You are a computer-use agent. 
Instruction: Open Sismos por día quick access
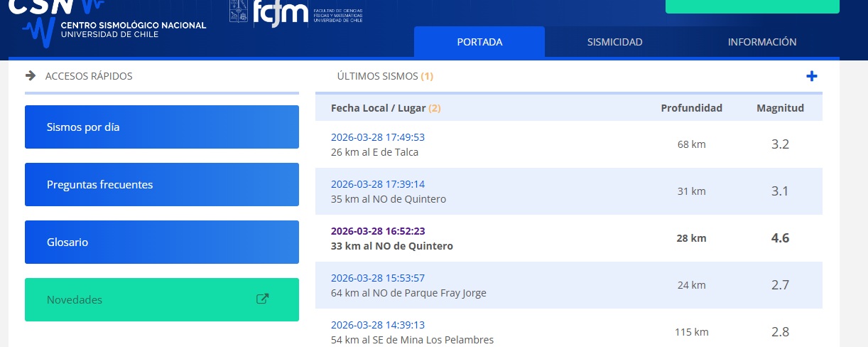[162, 127]
